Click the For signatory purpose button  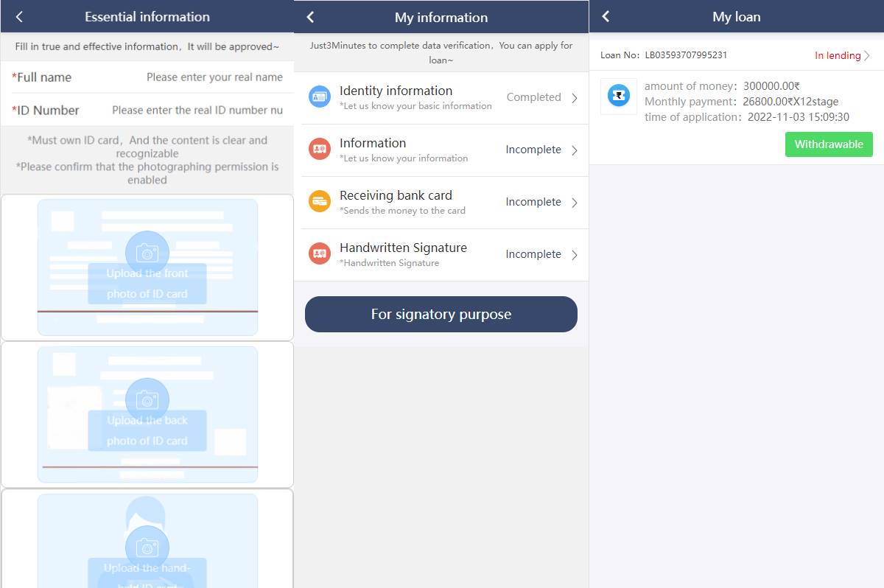coord(441,314)
